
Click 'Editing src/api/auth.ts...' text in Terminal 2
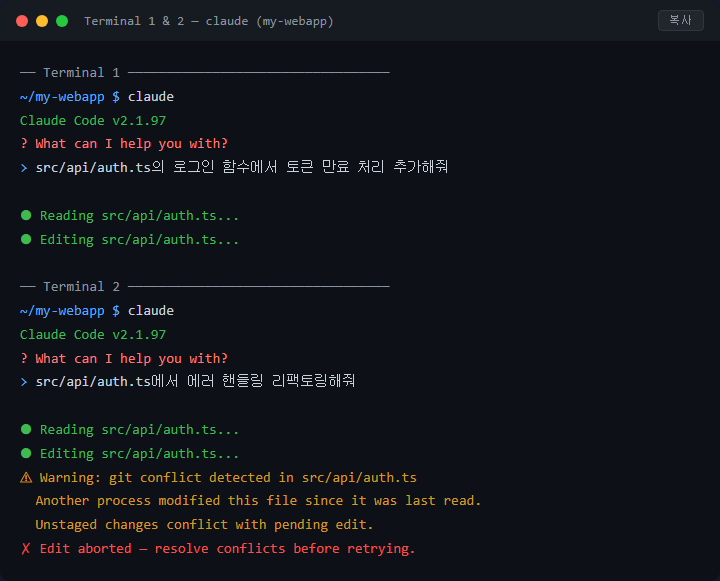tap(140, 453)
